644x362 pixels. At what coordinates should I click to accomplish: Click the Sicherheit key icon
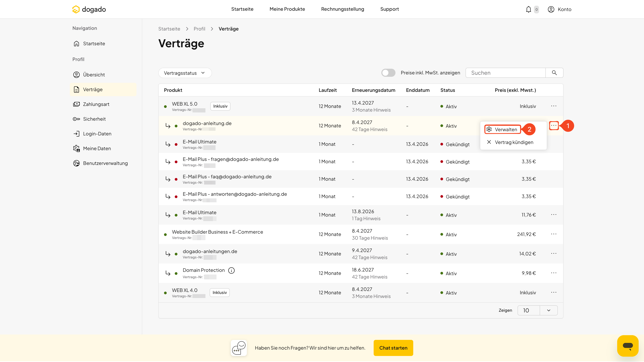pyautogui.click(x=76, y=119)
